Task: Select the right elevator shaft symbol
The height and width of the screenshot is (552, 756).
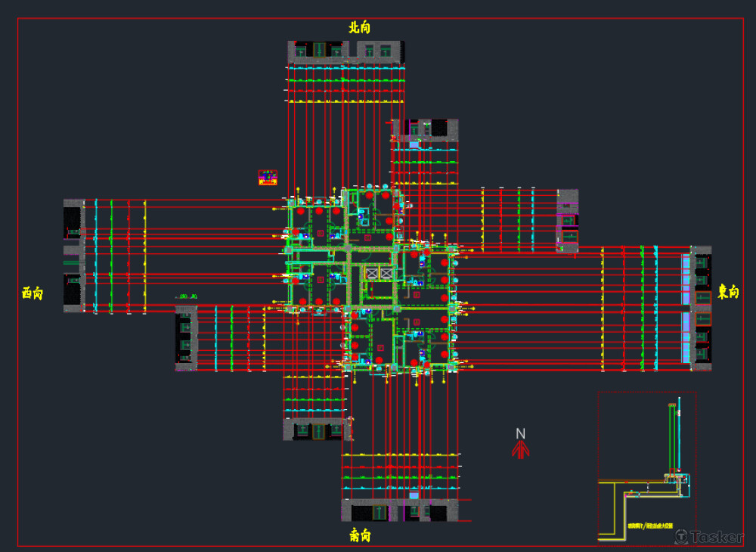Action: click(387, 273)
